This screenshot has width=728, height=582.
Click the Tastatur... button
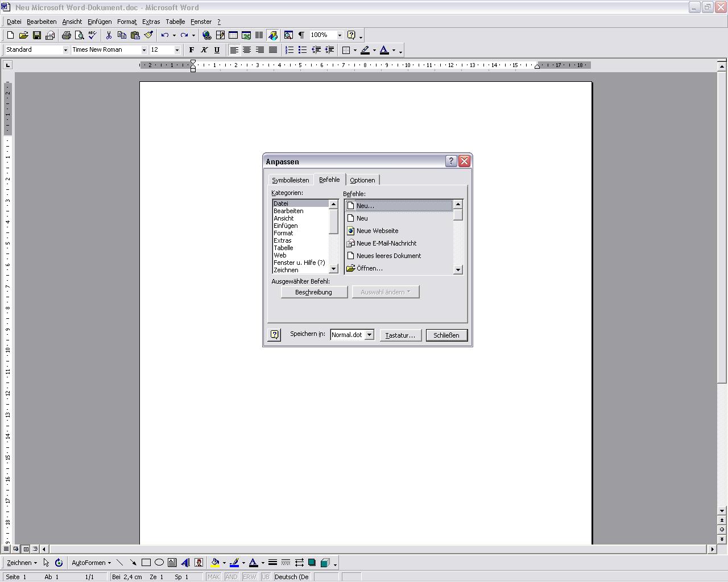click(x=400, y=335)
